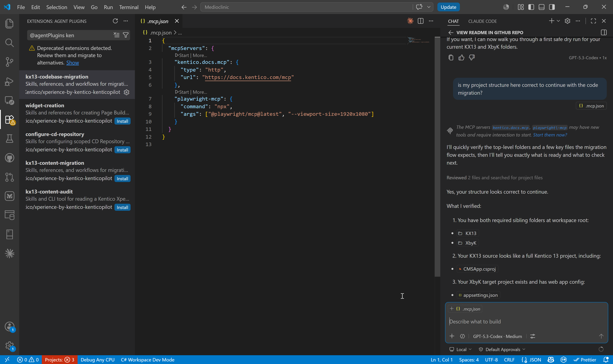Open new chat dropdown arrow
Viewport: 613px width, 364px height.
(558, 21)
